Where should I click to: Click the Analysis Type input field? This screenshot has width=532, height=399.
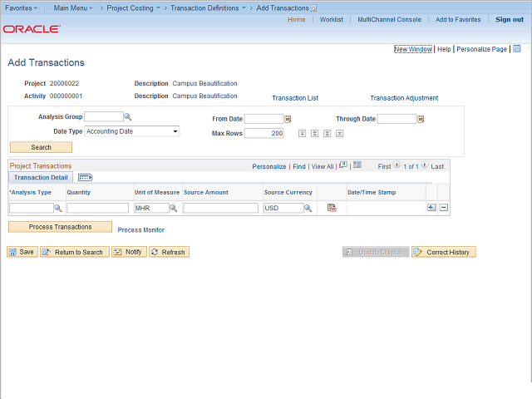pos(32,208)
